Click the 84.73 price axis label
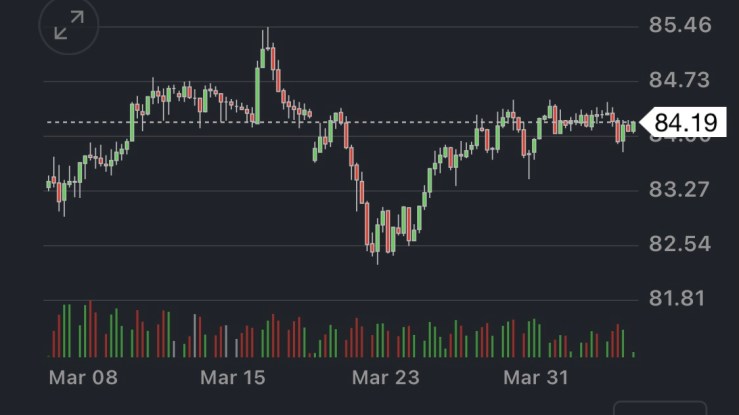The height and width of the screenshot is (415, 739). pyautogui.click(x=680, y=79)
